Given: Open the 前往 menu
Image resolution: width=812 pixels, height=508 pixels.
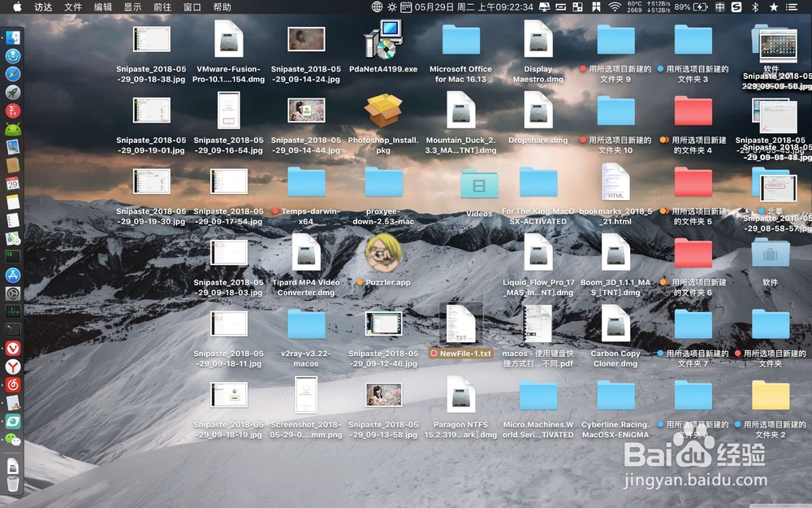Looking at the screenshot, I should pyautogui.click(x=161, y=8).
